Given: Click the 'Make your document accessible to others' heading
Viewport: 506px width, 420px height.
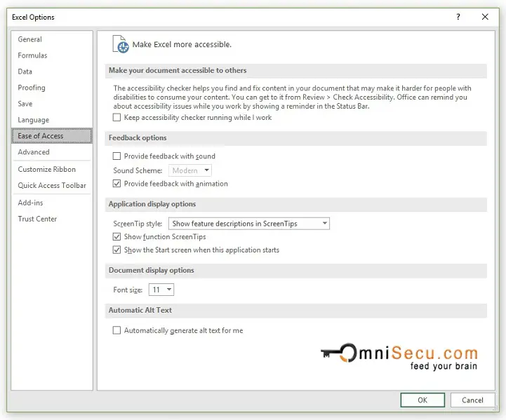Looking at the screenshot, I should coord(178,70).
